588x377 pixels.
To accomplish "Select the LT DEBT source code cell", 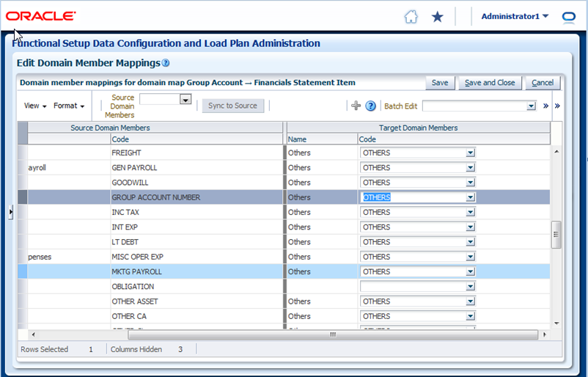I will pos(196,242).
